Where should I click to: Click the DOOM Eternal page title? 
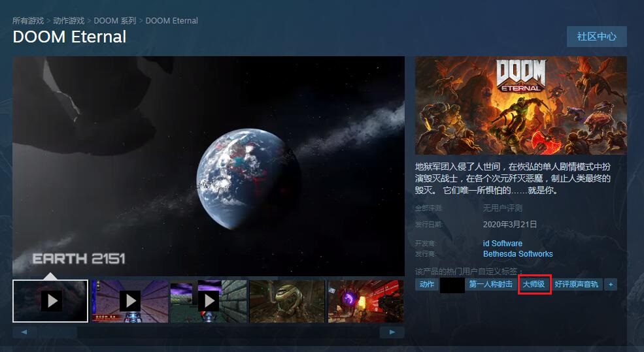tap(69, 37)
